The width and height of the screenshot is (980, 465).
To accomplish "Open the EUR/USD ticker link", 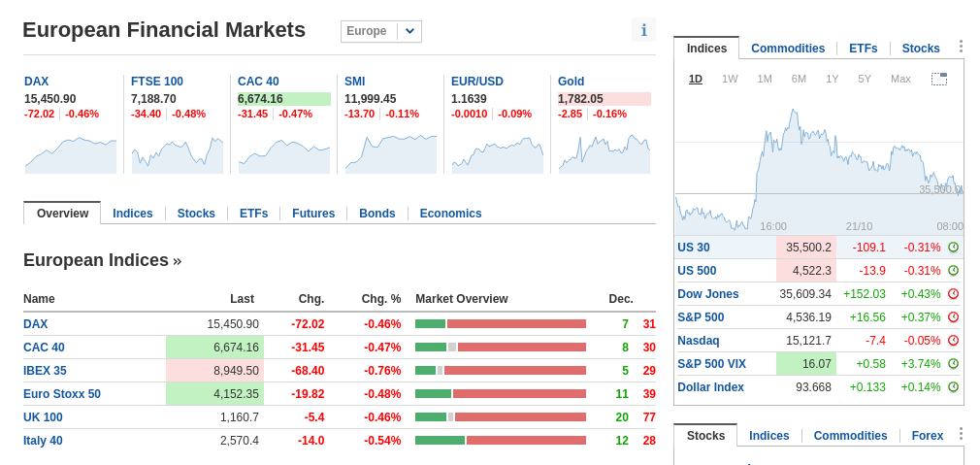I will click(x=476, y=82).
